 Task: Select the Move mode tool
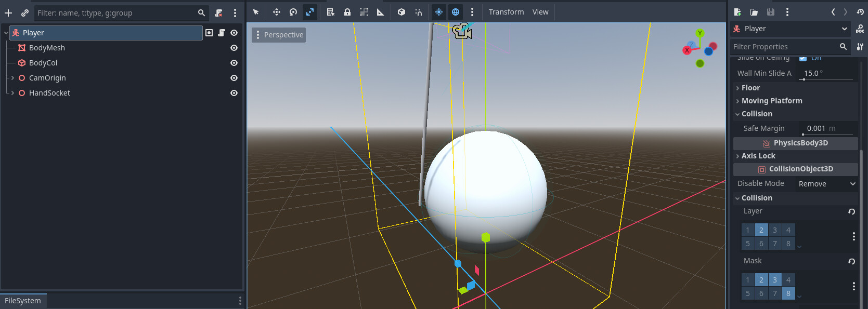click(x=277, y=12)
